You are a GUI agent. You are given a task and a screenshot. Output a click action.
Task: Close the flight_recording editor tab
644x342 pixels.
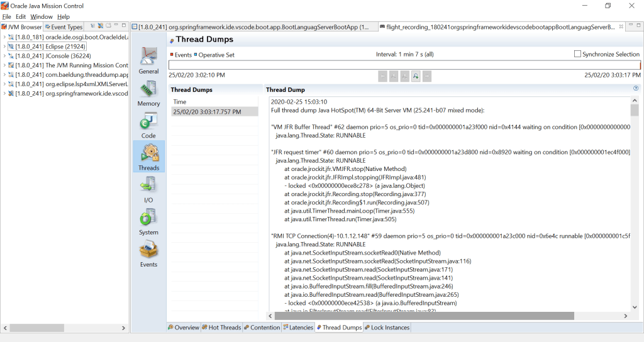point(621,26)
